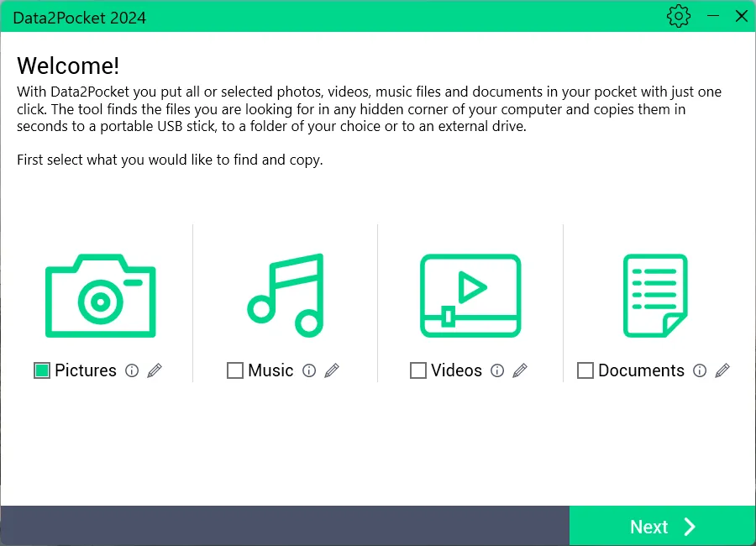
Task: Show info for Videos file types
Action: click(x=497, y=370)
